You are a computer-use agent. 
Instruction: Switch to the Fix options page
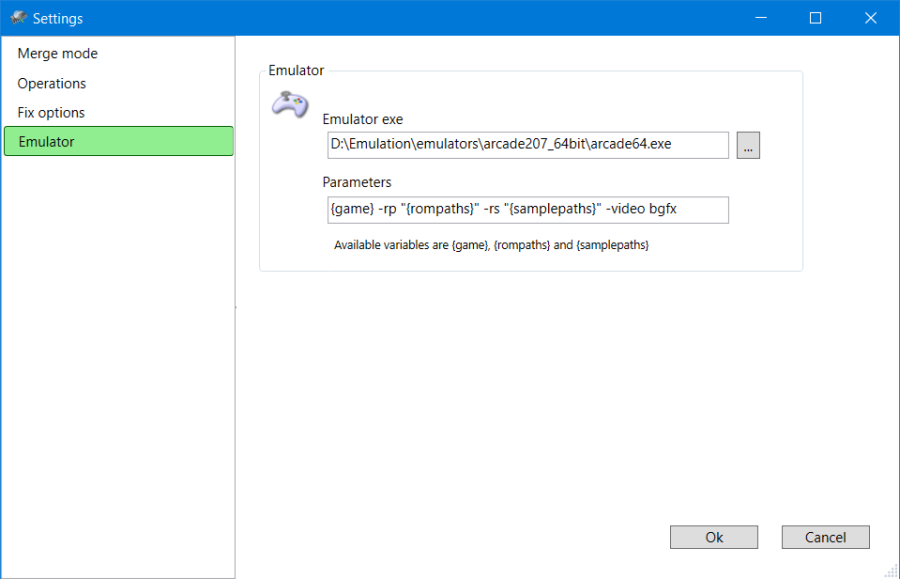point(51,113)
